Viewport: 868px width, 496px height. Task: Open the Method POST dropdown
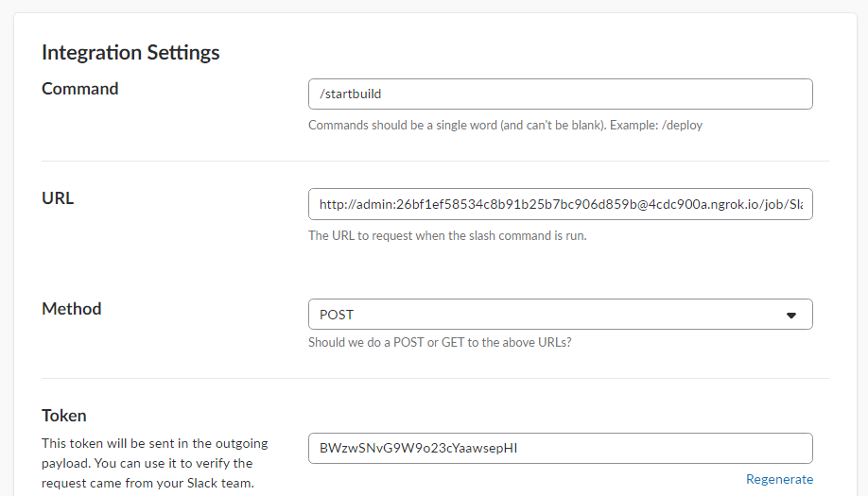(x=560, y=315)
